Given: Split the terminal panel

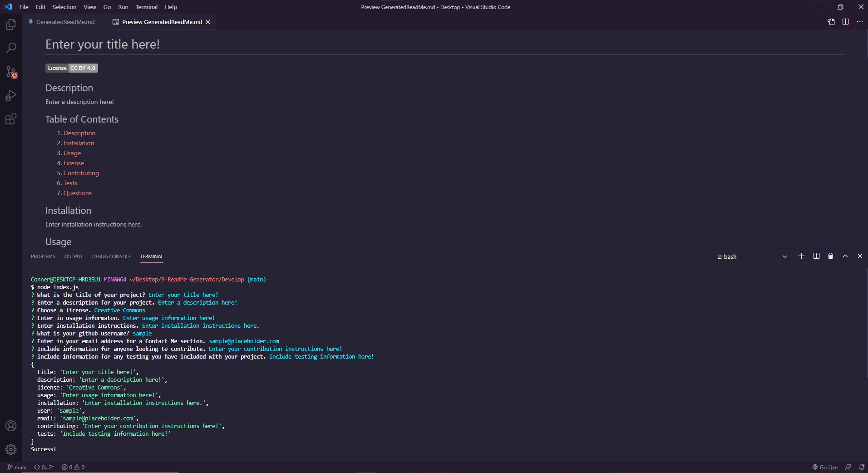Looking at the screenshot, I should (816, 256).
